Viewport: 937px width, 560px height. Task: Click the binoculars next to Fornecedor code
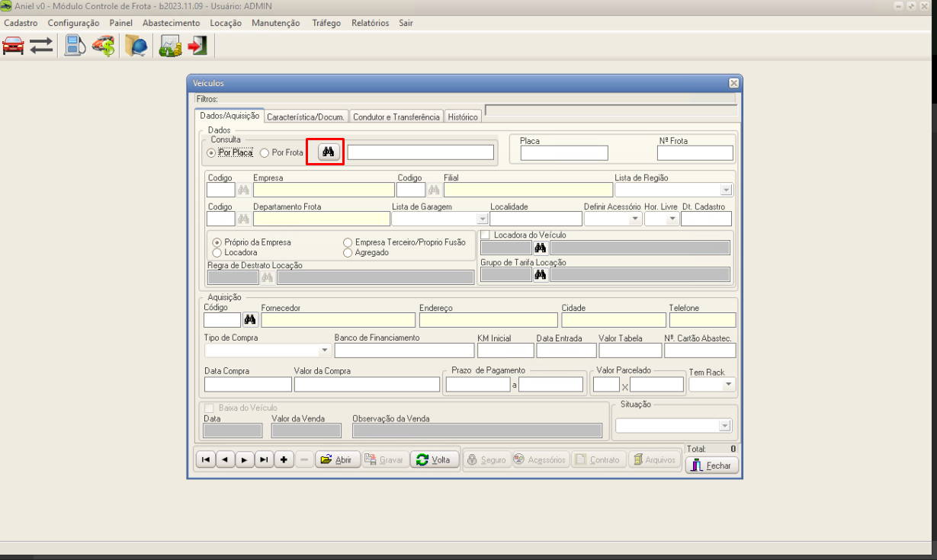250,320
